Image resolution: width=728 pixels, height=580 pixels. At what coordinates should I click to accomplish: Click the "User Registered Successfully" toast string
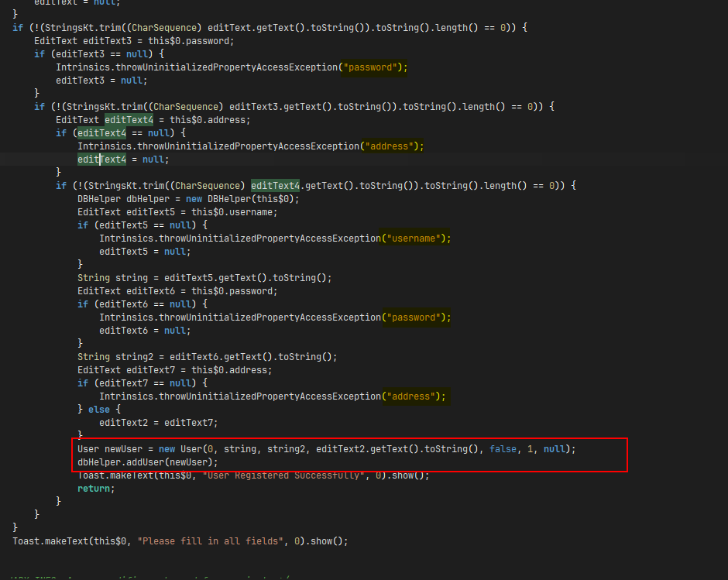283,475
